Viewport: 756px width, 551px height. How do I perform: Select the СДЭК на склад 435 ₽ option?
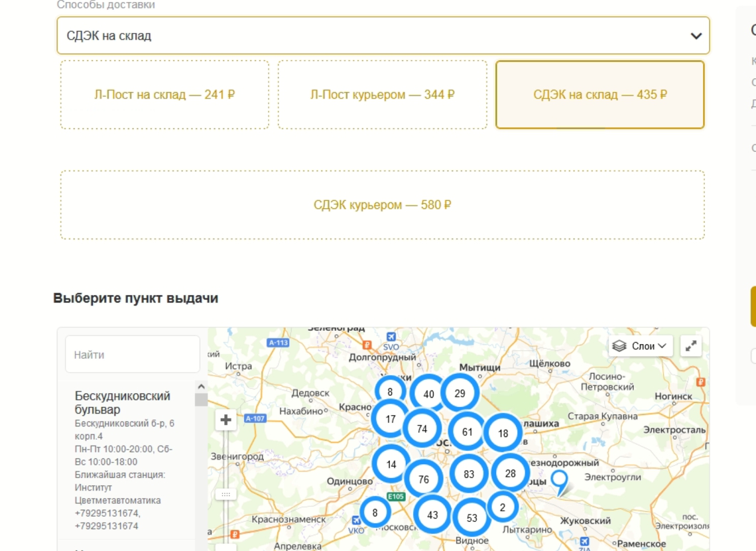point(599,95)
